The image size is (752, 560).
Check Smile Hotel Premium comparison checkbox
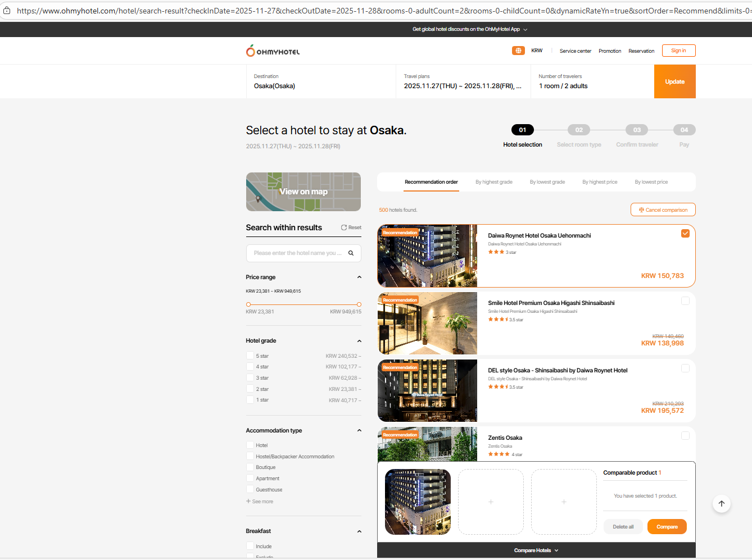coord(685,301)
